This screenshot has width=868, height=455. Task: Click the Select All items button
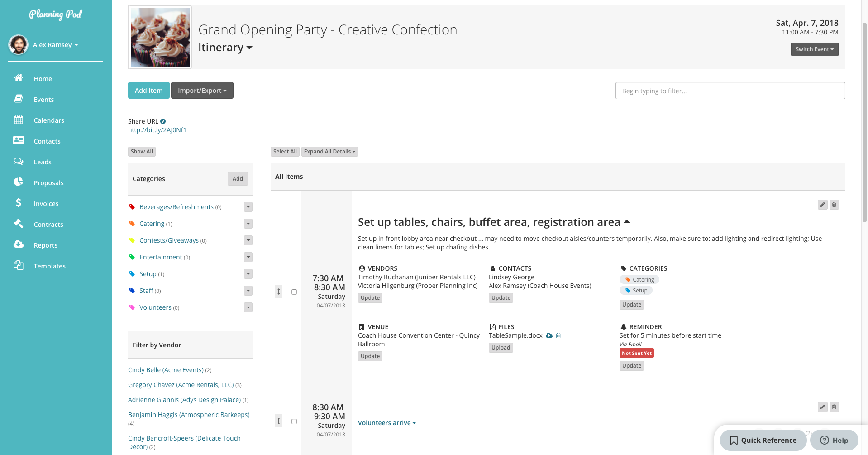[285, 152]
